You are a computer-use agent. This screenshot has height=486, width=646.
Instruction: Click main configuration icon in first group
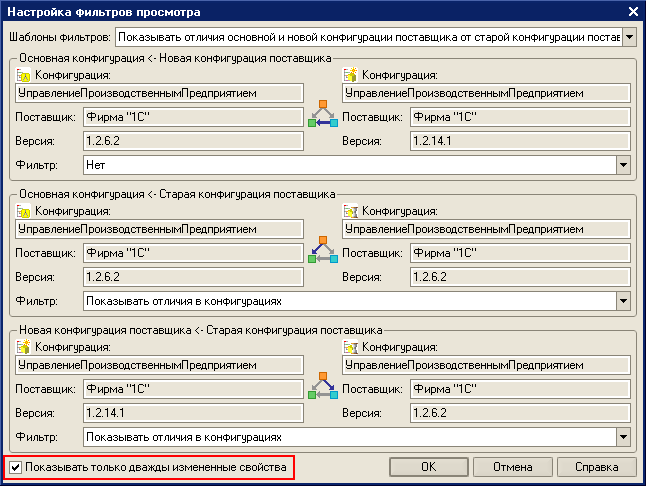tap(23, 75)
